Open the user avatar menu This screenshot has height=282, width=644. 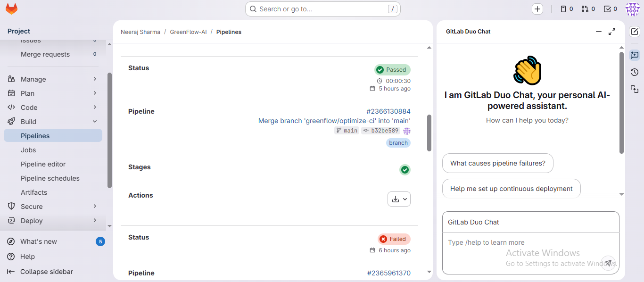(x=632, y=9)
